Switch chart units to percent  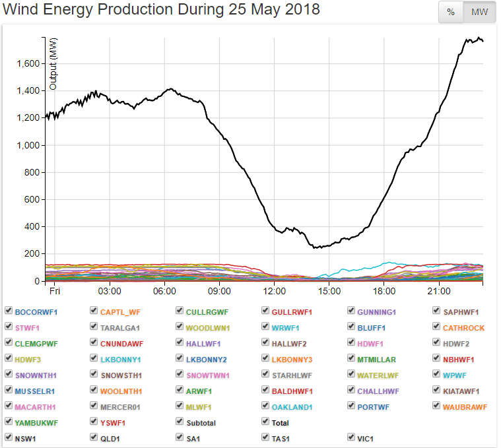[451, 13]
